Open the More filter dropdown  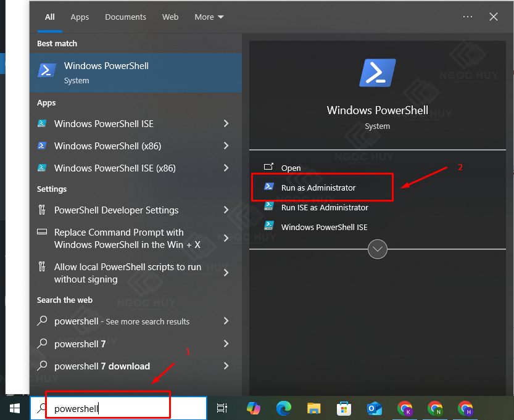(x=209, y=17)
